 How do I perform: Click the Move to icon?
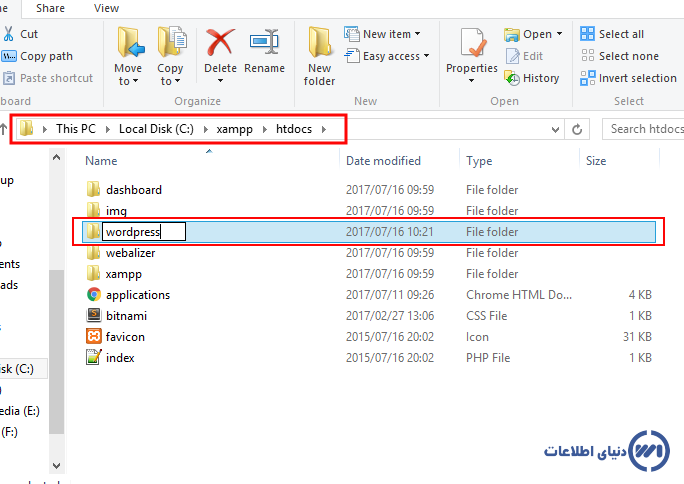pos(128,43)
